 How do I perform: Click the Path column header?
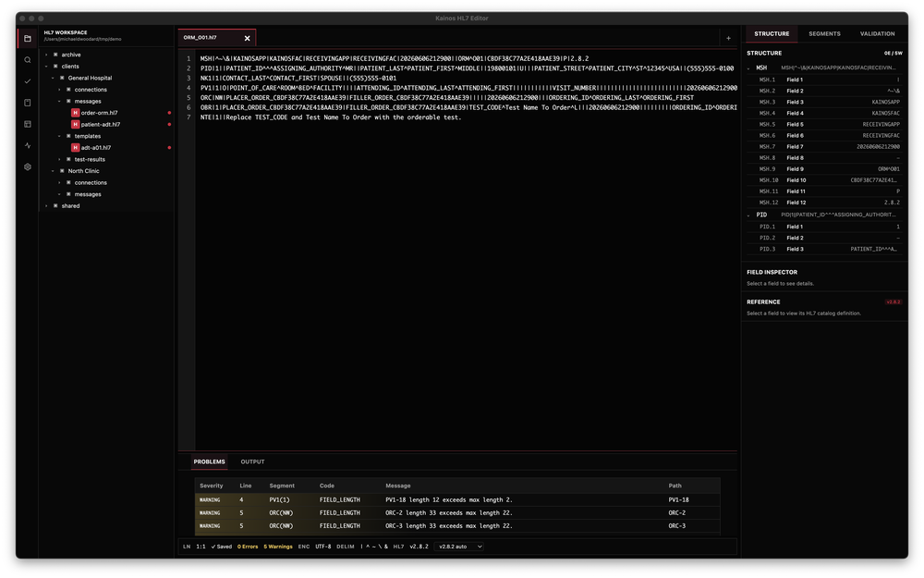point(675,486)
